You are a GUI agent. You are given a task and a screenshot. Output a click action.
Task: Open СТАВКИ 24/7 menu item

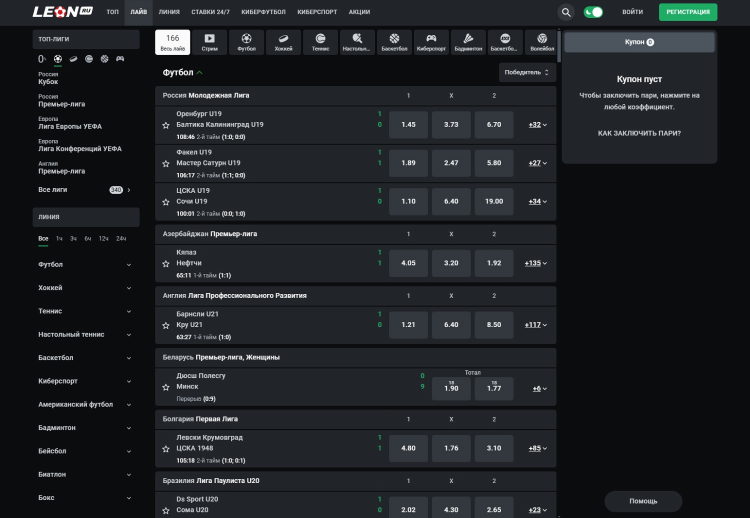(x=210, y=12)
